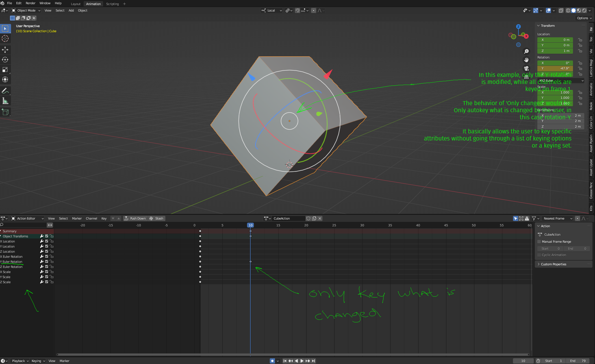The image size is (595, 364).
Task: Uncheck the Y Euler Rotation channel checkbox
Action: pyautogui.click(x=47, y=261)
